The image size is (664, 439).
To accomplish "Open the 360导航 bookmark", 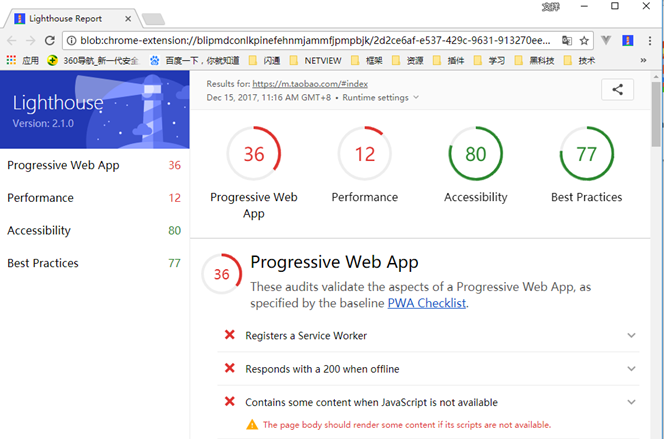I will click(93, 61).
